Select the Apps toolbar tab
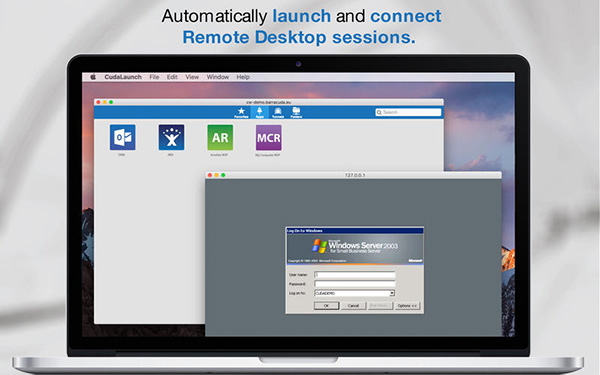600x375 pixels. [x=259, y=112]
